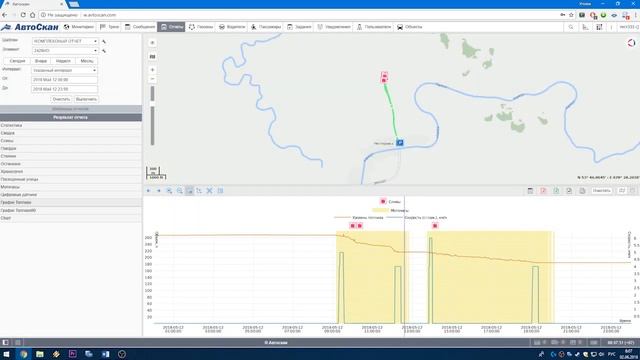This screenshot has width=640, height=360.
Task: Select the График Топлива report row
Action: pos(71,202)
